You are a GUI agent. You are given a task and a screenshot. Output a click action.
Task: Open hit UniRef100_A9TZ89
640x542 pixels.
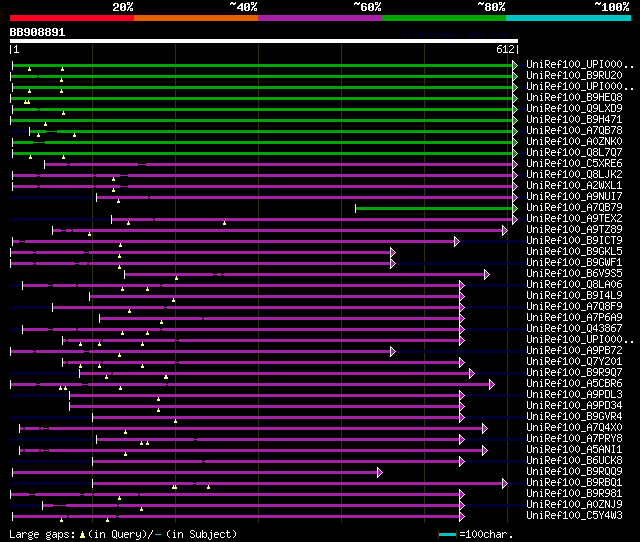pos(574,230)
